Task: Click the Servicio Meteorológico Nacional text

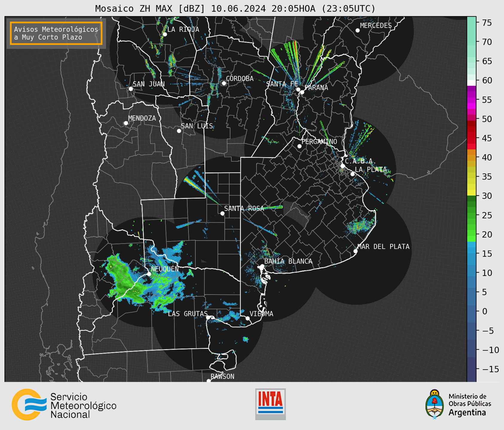Action: tap(83, 405)
